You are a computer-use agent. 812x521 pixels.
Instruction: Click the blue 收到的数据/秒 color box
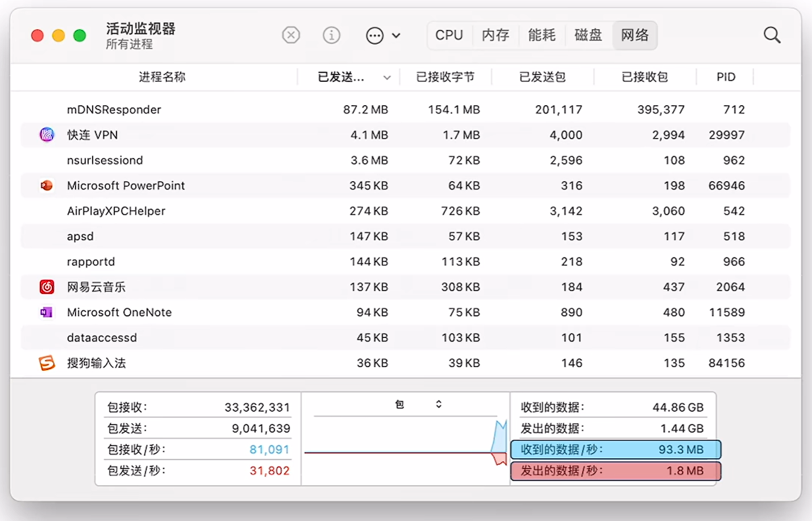tap(615, 449)
